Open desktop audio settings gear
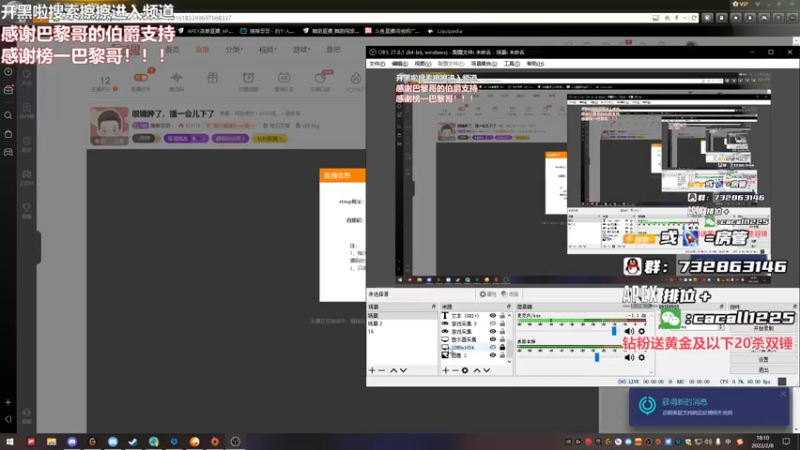The height and width of the screenshot is (450, 800). (642, 357)
